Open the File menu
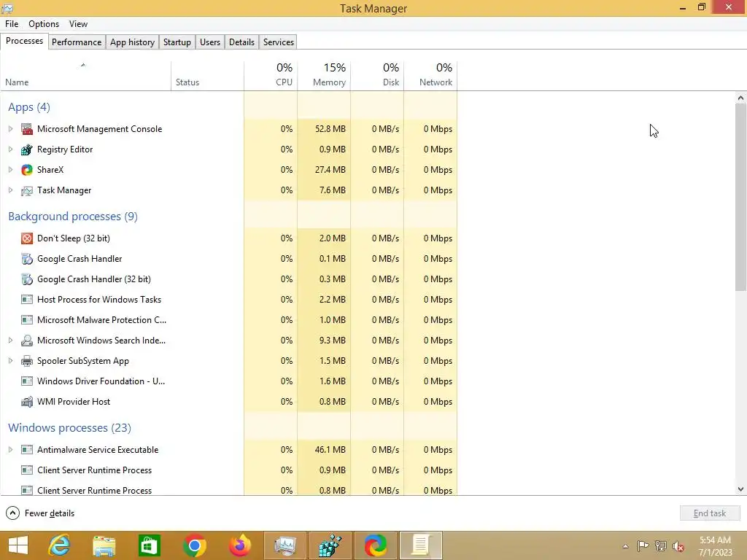747x560 pixels. click(12, 24)
